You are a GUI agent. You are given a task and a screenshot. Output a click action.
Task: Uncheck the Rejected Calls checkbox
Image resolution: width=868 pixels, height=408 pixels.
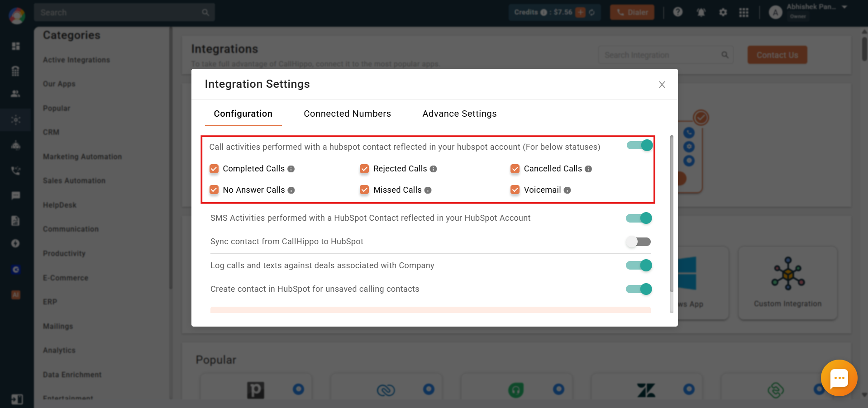pos(364,169)
